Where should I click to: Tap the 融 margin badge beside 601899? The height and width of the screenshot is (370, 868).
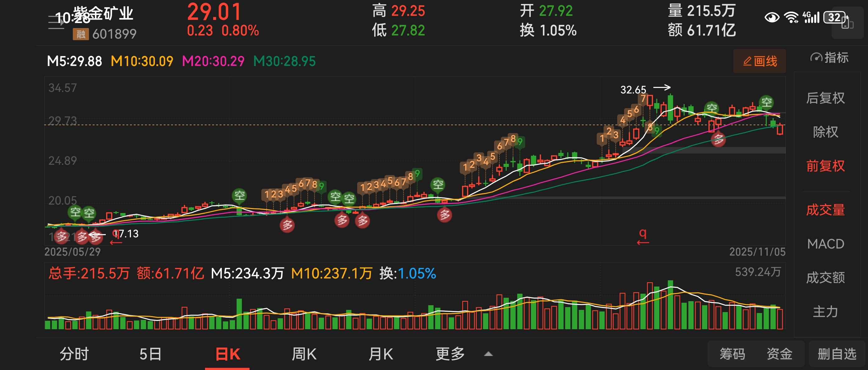[81, 34]
